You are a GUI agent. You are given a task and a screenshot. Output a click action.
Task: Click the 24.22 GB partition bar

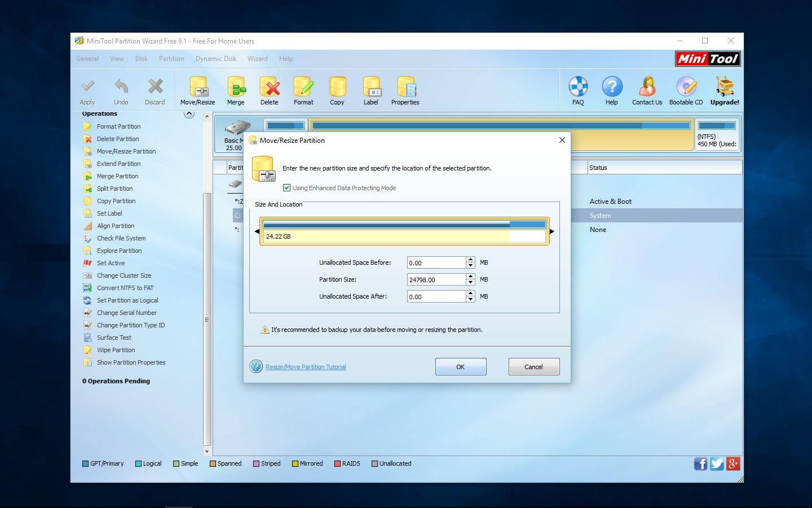tap(404, 231)
